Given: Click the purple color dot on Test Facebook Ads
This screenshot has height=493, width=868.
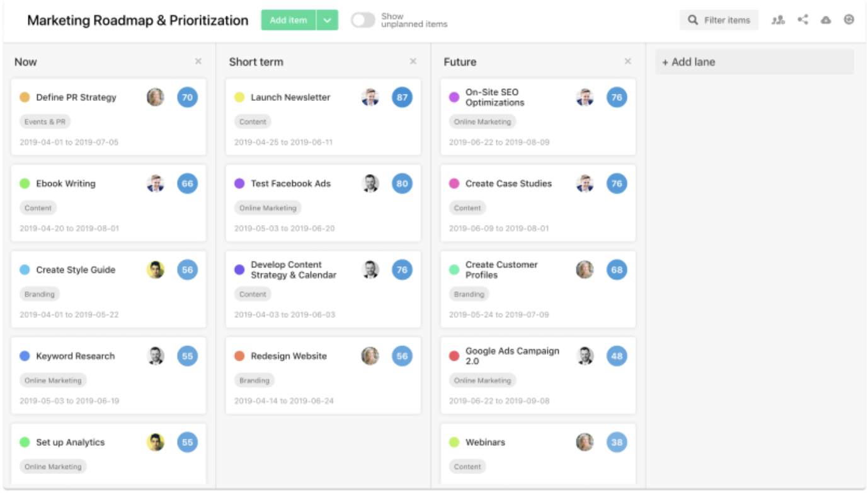Looking at the screenshot, I should [x=239, y=183].
